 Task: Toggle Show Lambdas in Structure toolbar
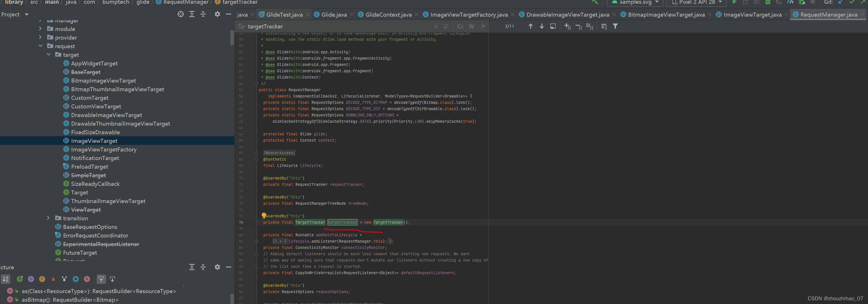(x=87, y=279)
